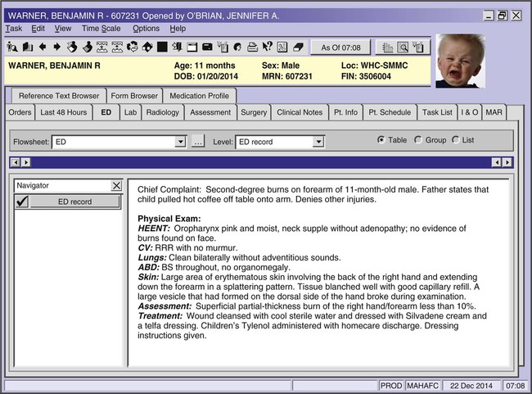Select the List view radio button
Image resolution: width=532 pixels, height=394 pixels.
tap(456, 140)
